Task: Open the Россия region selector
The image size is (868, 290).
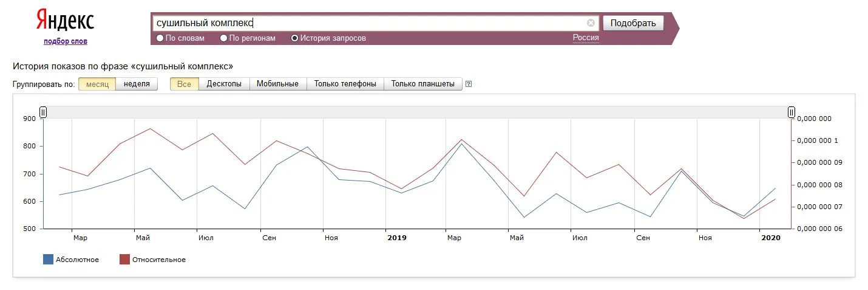Action: 586,38
